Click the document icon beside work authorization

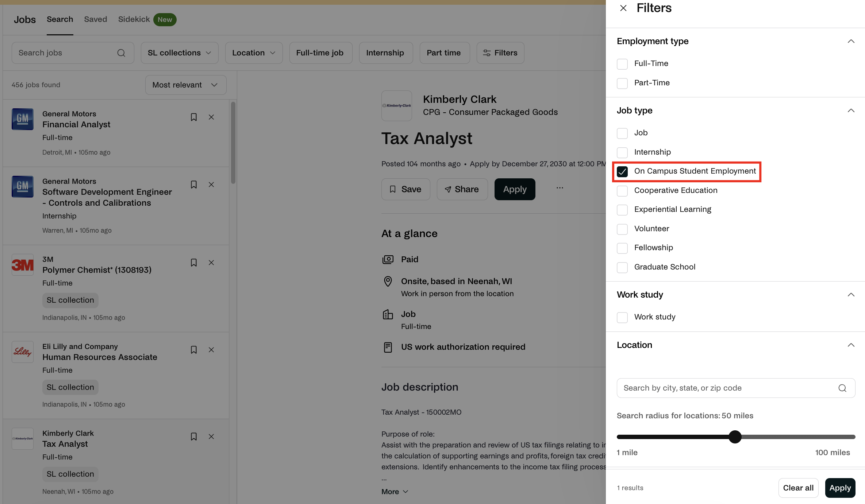point(388,347)
